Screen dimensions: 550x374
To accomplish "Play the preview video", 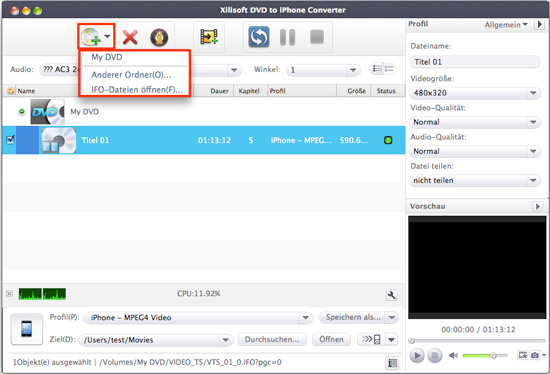I will [x=417, y=356].
